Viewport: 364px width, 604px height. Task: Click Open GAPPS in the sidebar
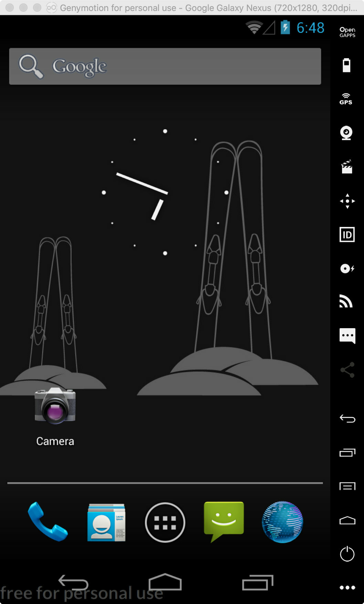tap(347, 32)
